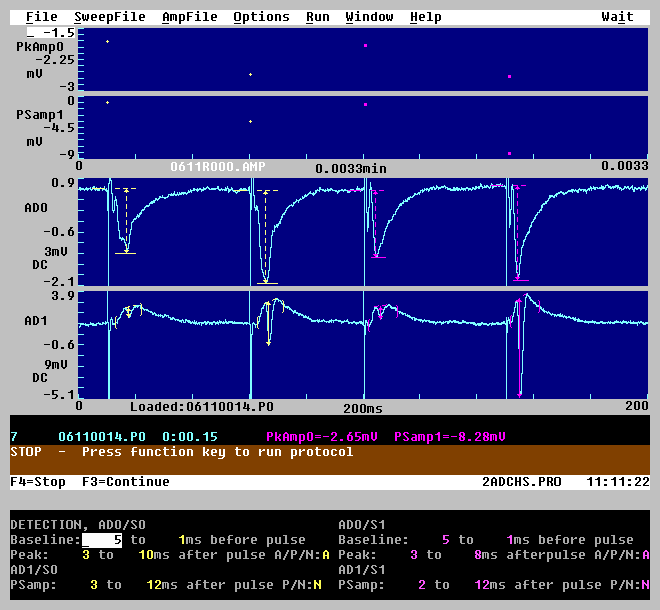Toggle the AD0/S0 Peak A/P/N setting
The width and height of the screenshot is (660, 610).
tap(325, 555)
